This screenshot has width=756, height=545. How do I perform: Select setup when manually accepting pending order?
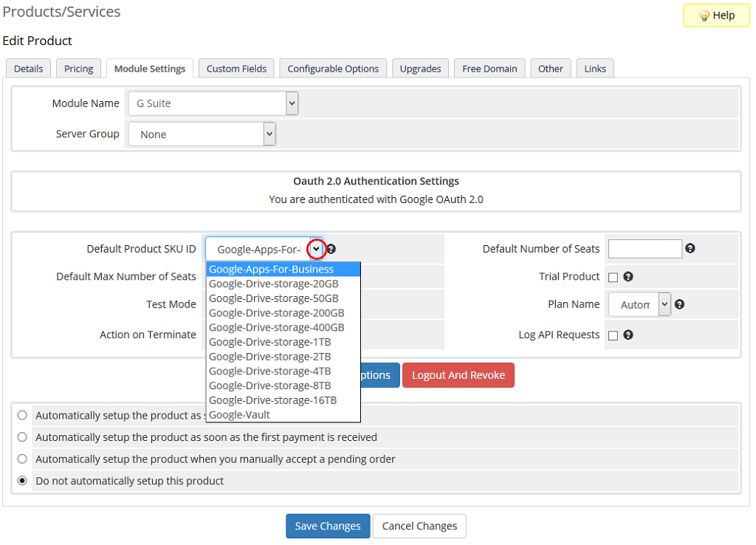tap(22, 459)
